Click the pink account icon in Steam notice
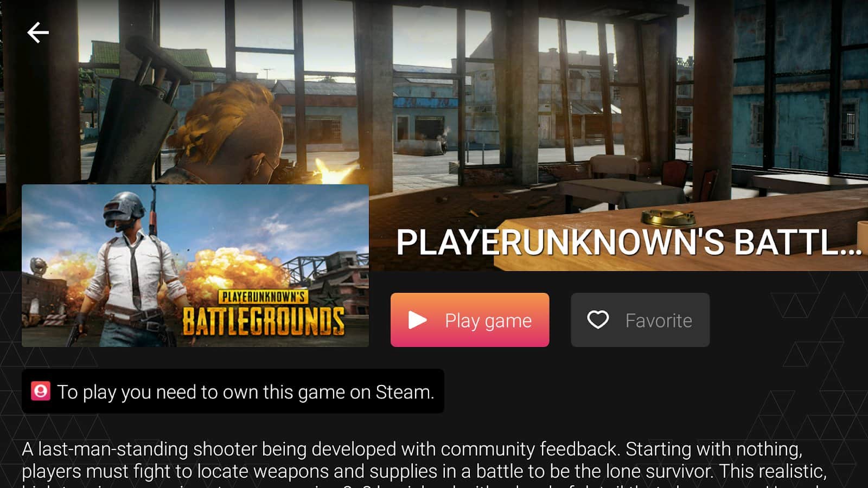 click(x=41, y=391)
